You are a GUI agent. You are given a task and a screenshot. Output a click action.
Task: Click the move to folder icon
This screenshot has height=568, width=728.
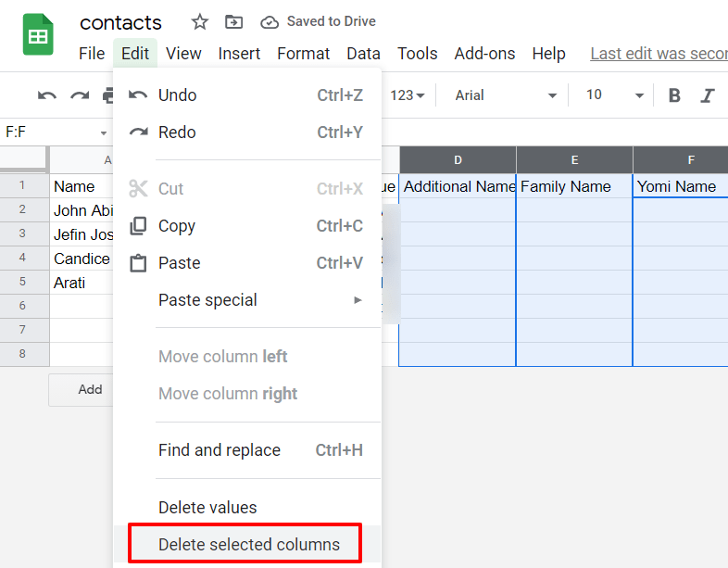234,21
